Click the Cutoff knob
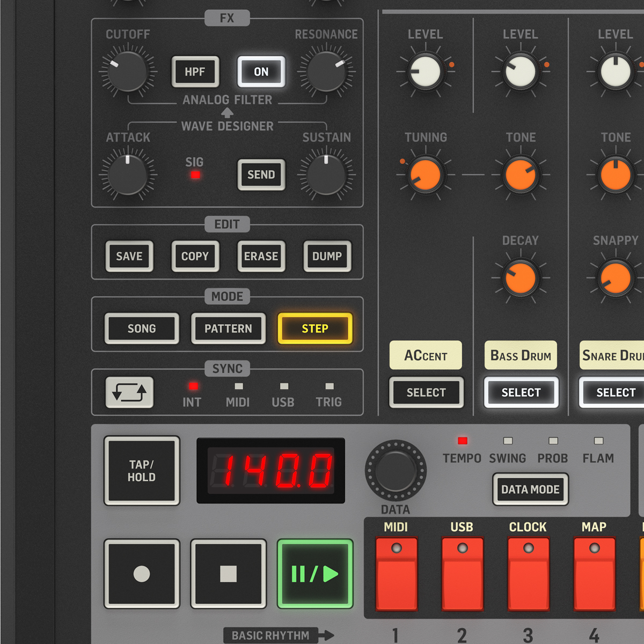Viewport: 644px width, 644px height. pos(128,71)
